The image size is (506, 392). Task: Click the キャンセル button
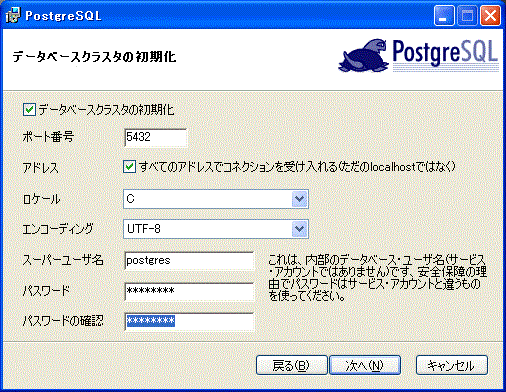[x=452, y=365]
